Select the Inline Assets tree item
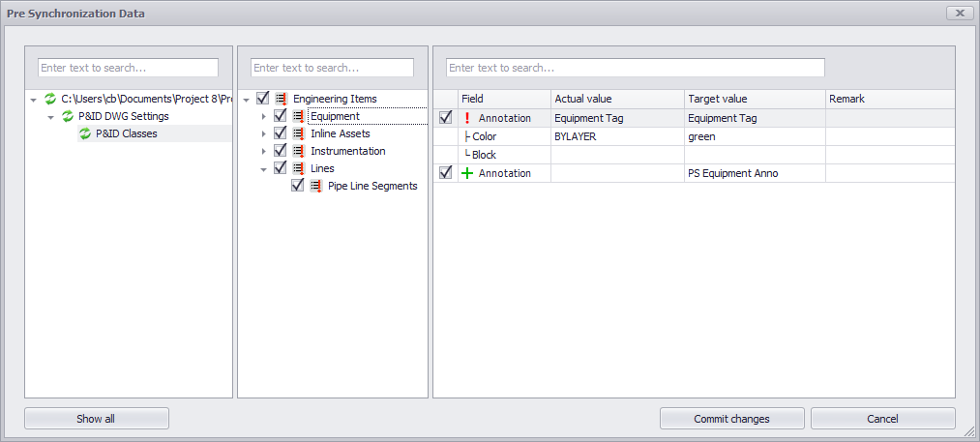 click(340, 133)
